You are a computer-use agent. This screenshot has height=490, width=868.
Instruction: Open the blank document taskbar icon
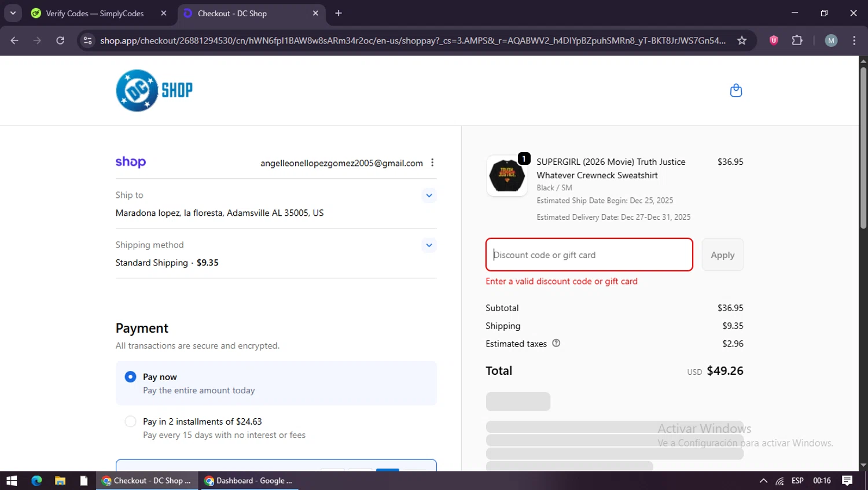pos(84,481)
